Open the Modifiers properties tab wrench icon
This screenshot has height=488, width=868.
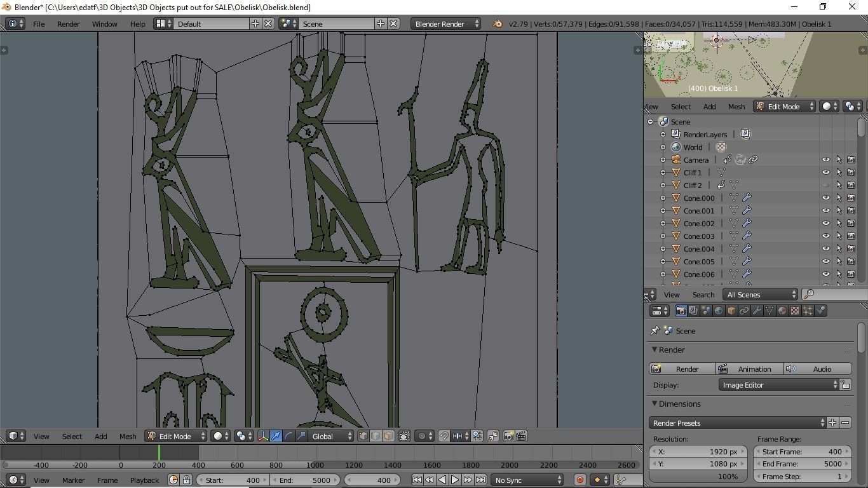[x=757, y=311]
